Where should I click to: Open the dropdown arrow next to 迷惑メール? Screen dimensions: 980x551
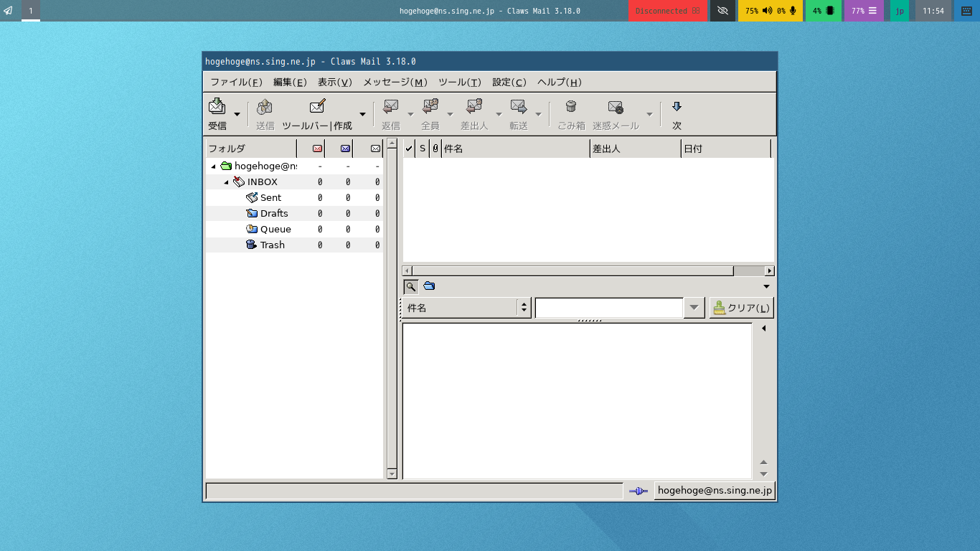click(649, 114)
